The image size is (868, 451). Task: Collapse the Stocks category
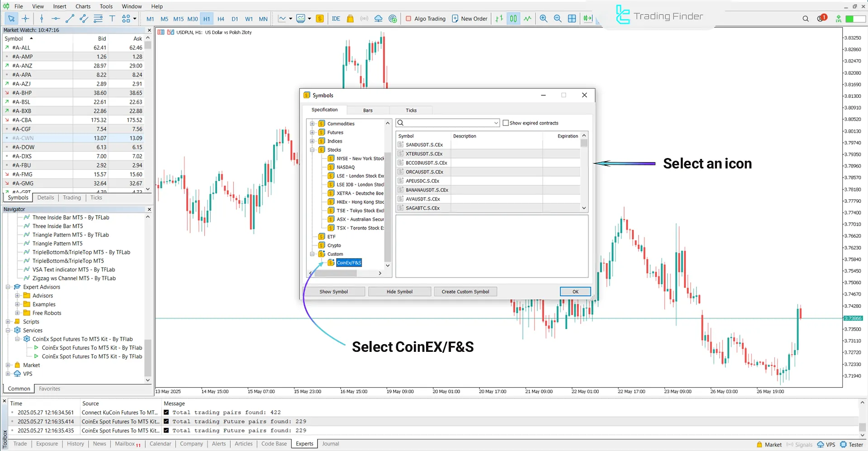[312, 149]
